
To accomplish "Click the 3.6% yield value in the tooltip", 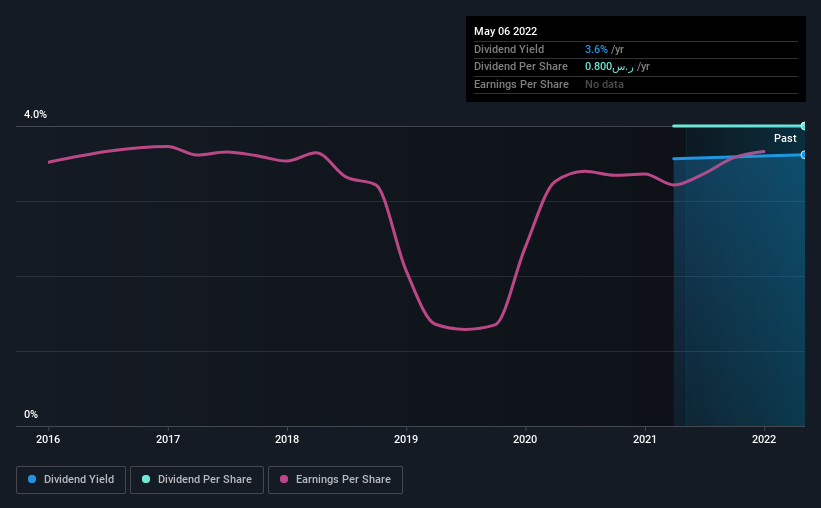I will click(x=596, y=49).
